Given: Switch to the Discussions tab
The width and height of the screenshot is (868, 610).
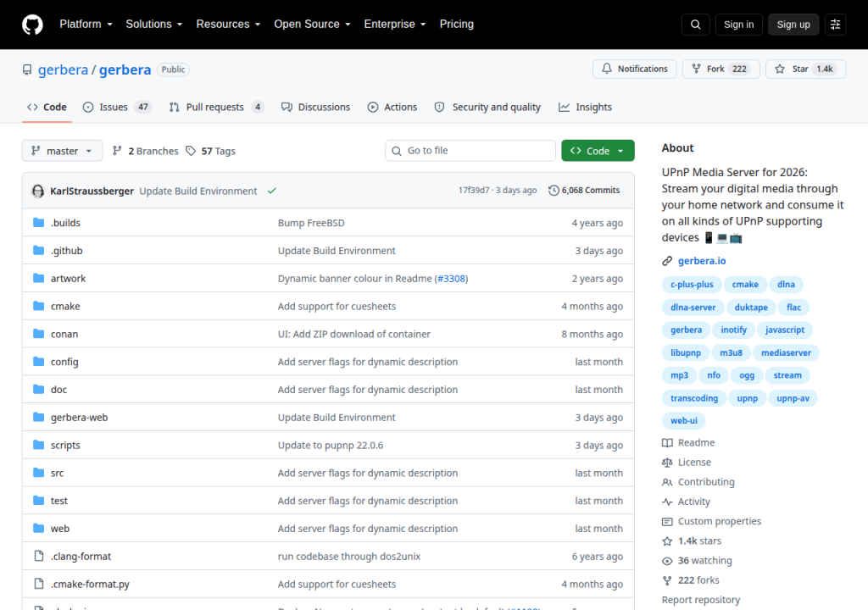Looking at the screenshot, I should click(x=315, y=108).
